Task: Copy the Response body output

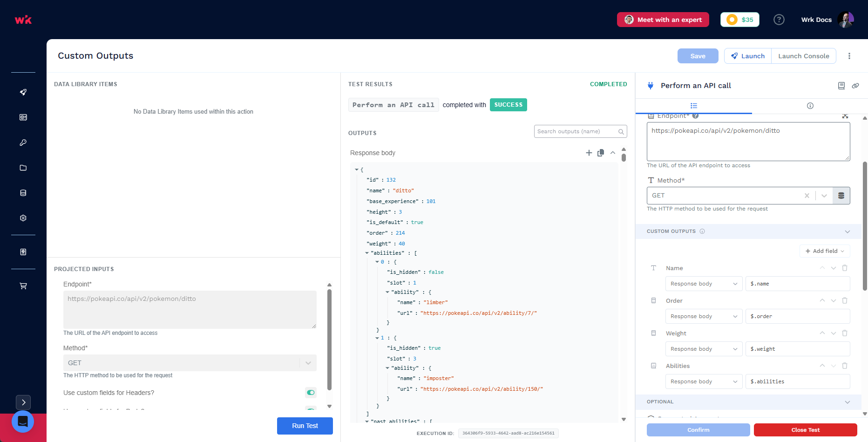Action: [601, 153]
